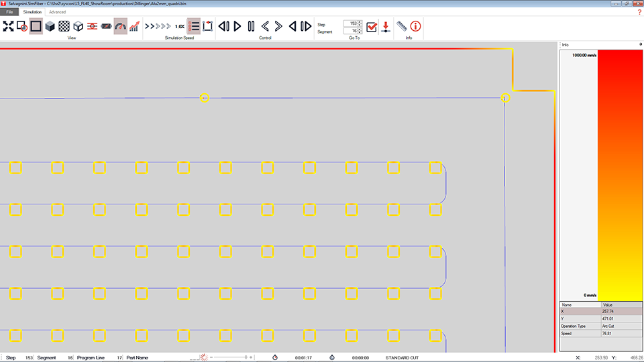Select the zoom window tool with red circle
The image size is (644, 362).
(x=21, y=26)
